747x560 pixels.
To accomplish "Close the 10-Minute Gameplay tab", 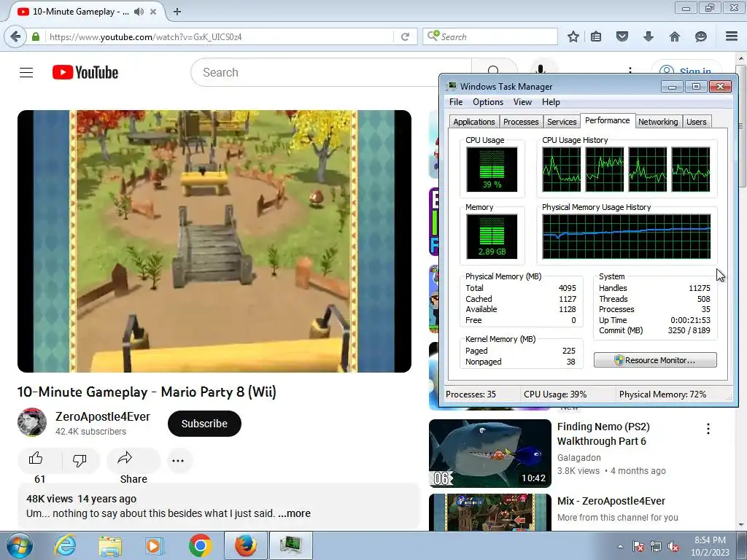I will tap(153, 12).
